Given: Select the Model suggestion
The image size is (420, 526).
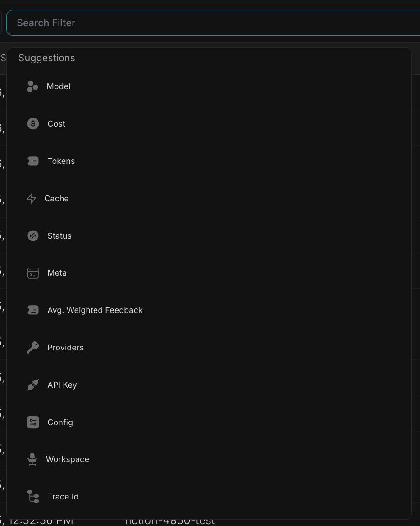Looking at the screenshot, I should pos(209,86).
